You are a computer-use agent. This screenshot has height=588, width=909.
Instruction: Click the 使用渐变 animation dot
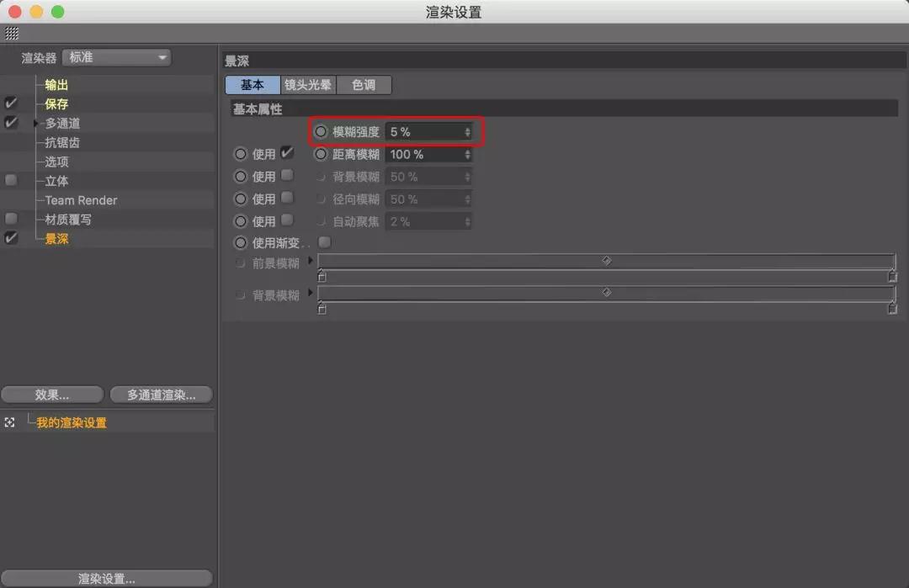pos(240,243)
